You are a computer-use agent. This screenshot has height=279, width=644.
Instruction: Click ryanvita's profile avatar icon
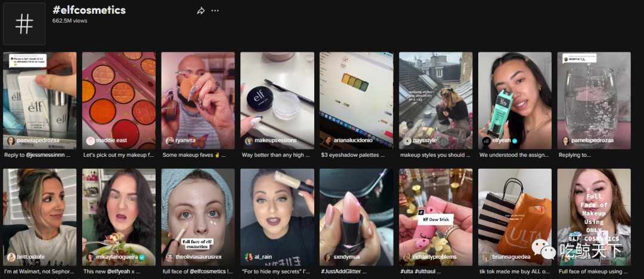pos(169,141)
